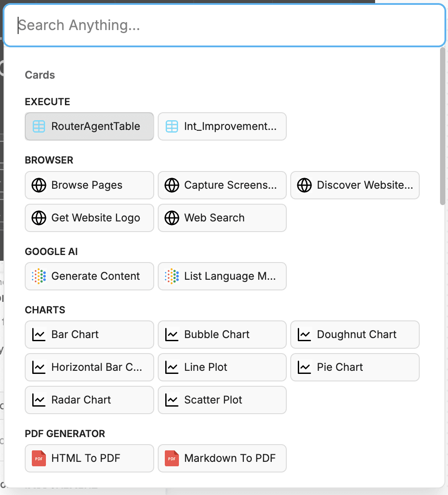The image size is (448, 495).
Task: Choose the Browse Pages card
Action: (x=89, y=185)
